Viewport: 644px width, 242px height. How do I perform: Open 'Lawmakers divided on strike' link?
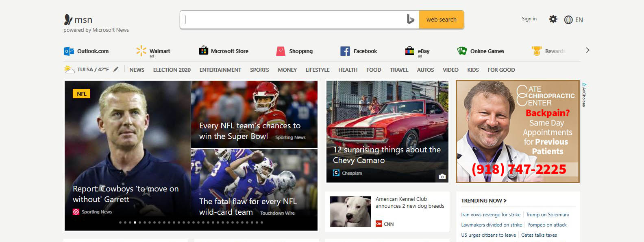click(x=492, y=225)
